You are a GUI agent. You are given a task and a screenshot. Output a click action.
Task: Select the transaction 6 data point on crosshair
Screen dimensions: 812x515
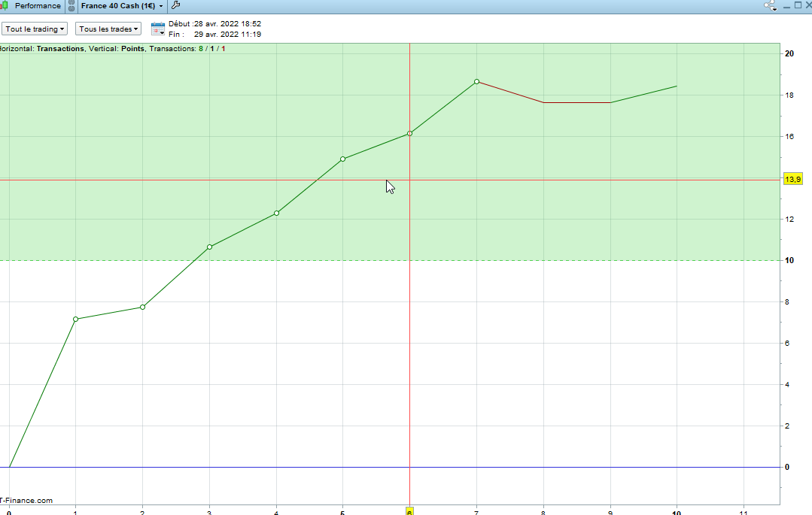tap(409, 134)
